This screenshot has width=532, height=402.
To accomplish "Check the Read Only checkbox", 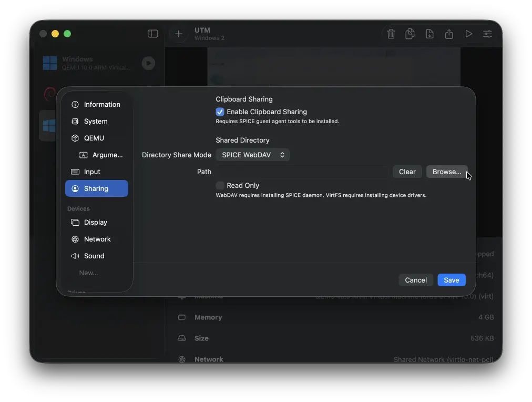I will tap(220, 185).
